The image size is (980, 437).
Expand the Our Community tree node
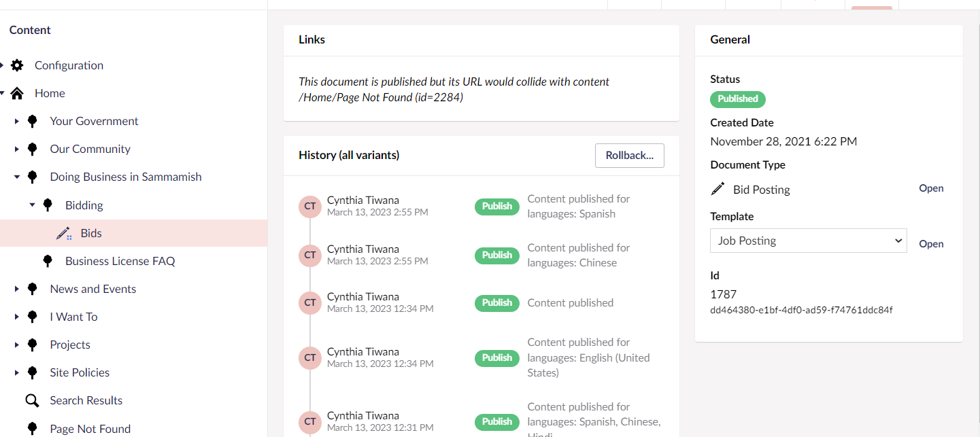pyautogui.click(x=16, y=149)
